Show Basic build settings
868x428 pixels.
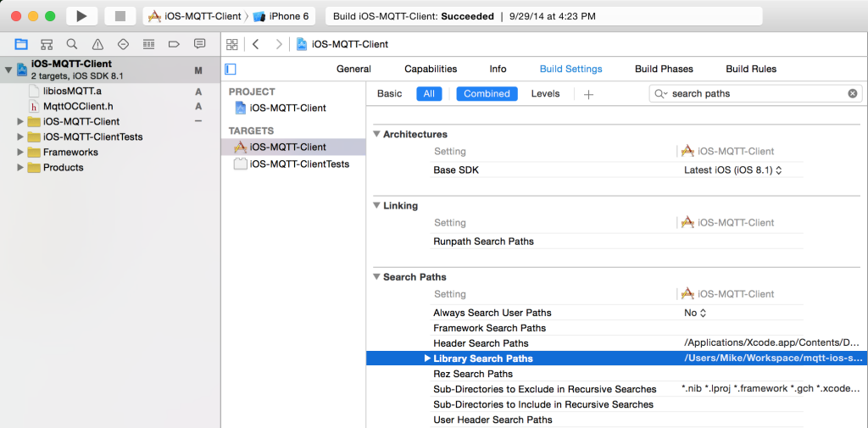(390, 93)
